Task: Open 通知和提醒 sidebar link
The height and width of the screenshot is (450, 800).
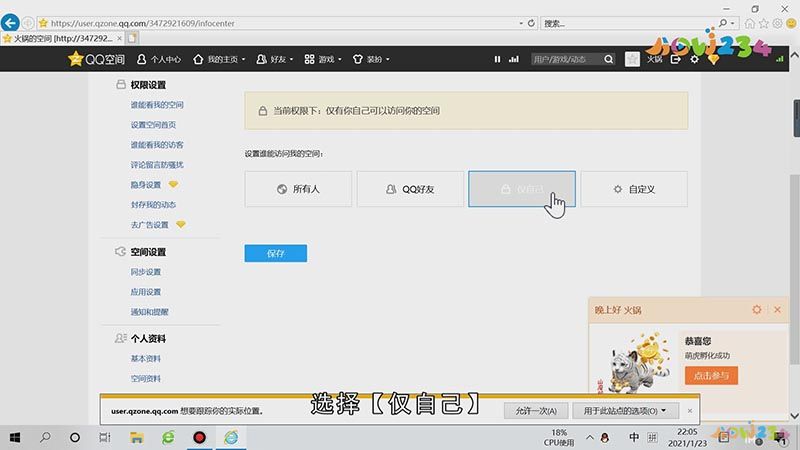Action: pos(149,312)
